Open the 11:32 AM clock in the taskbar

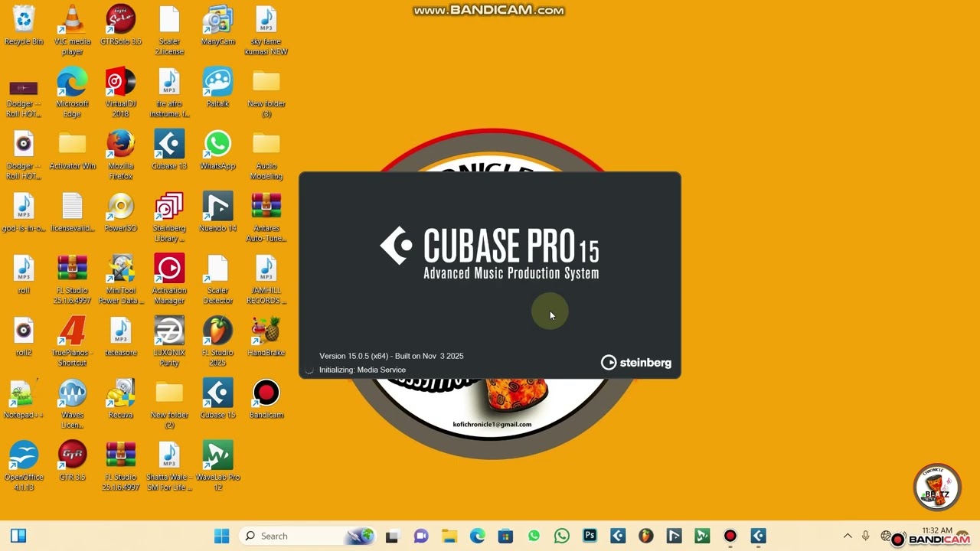pyautogui.click(x=937, y=530)
